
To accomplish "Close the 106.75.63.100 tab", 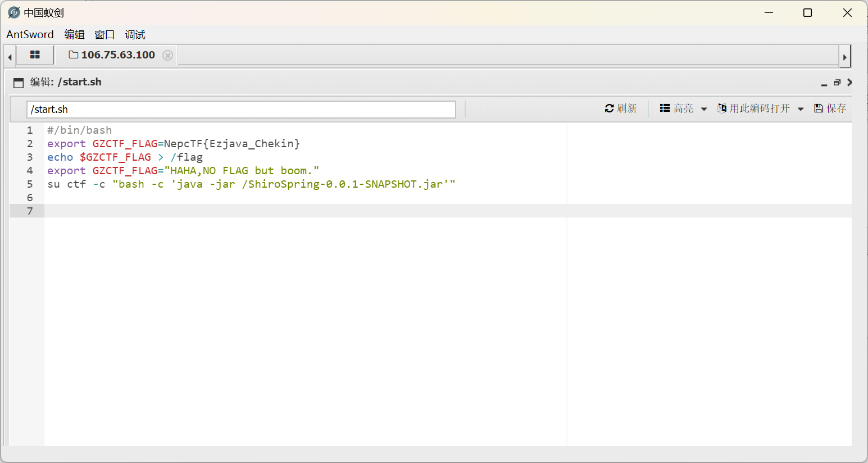I will coord(167,55).
